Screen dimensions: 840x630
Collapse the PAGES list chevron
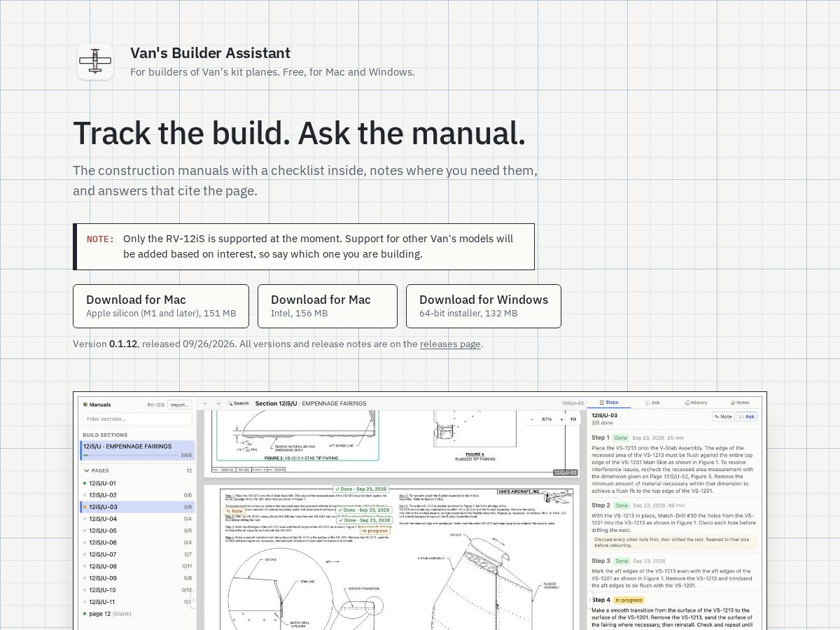point(86,471)
